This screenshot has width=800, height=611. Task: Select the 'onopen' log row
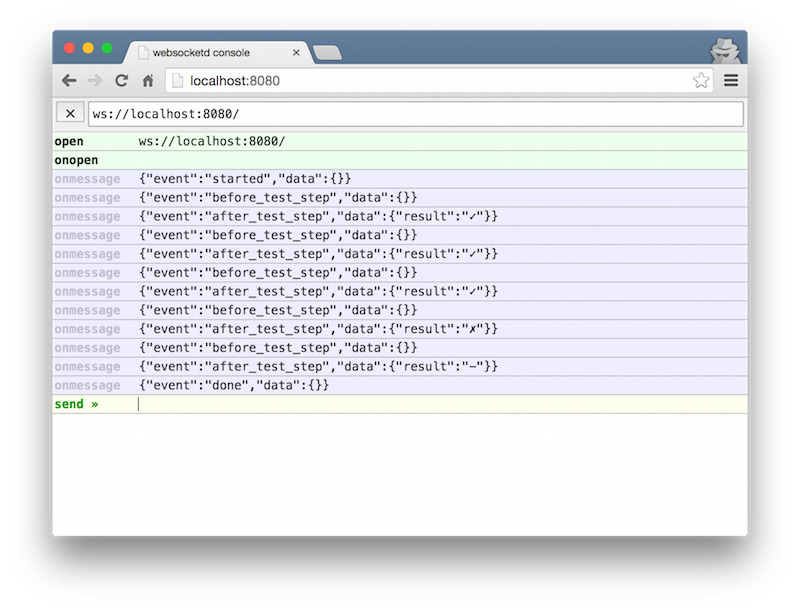(x=400, y=160)
